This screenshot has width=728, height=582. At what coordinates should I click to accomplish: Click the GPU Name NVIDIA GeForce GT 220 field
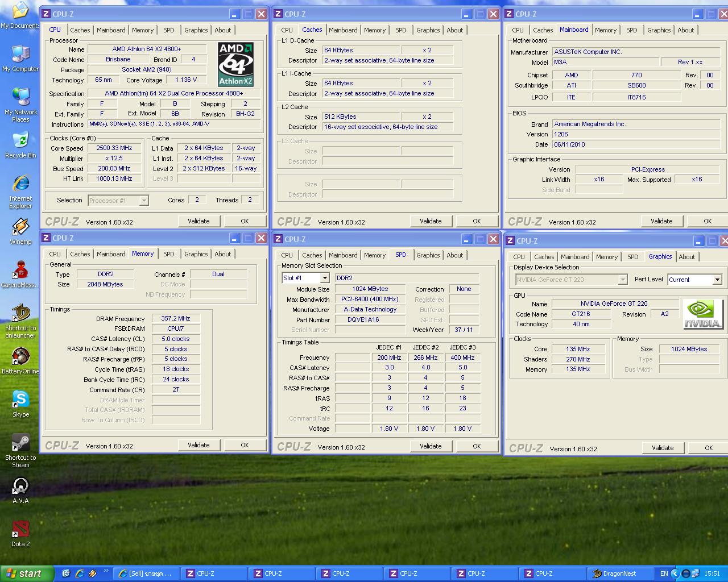click(x=614, y=304)
